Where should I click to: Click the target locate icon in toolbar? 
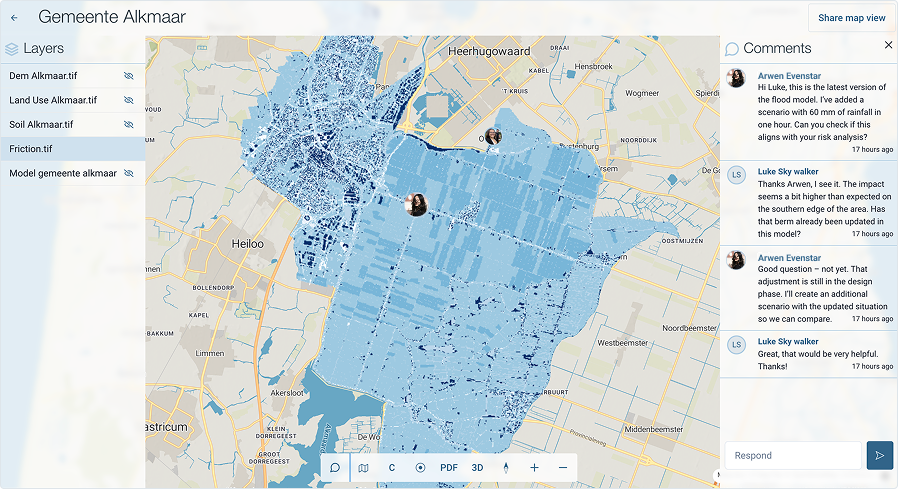tap(420, 467)
